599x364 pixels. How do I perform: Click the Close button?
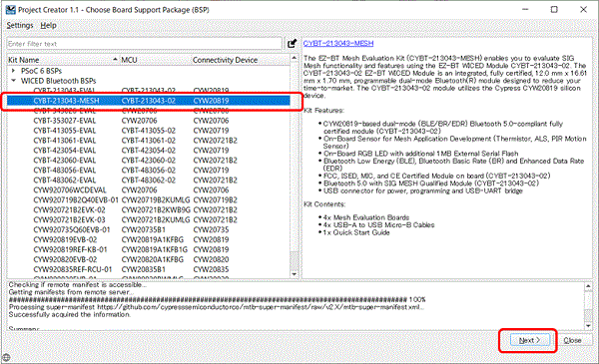(x=572, y=340)
